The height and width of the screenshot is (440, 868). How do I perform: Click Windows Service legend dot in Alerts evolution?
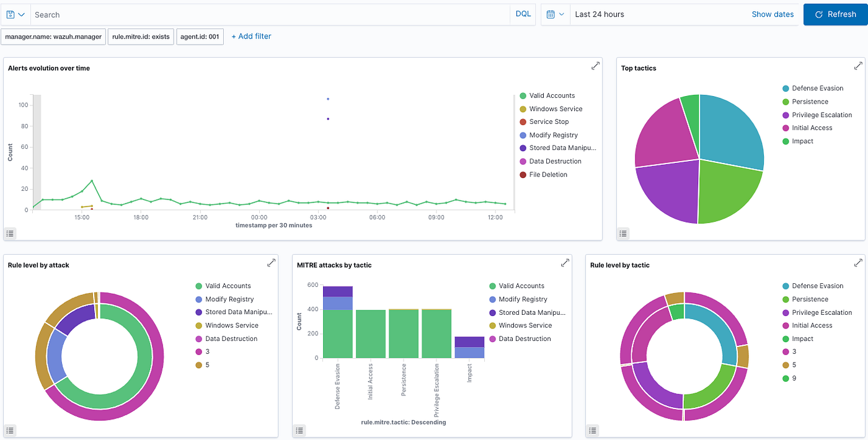pyautogui.click(x=523, y=109)
